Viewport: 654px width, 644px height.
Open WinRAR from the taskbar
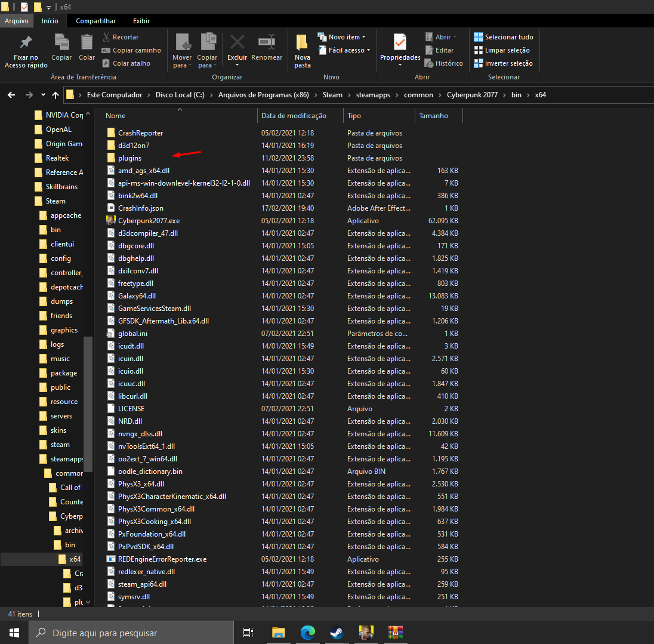(x=396, y=633)
